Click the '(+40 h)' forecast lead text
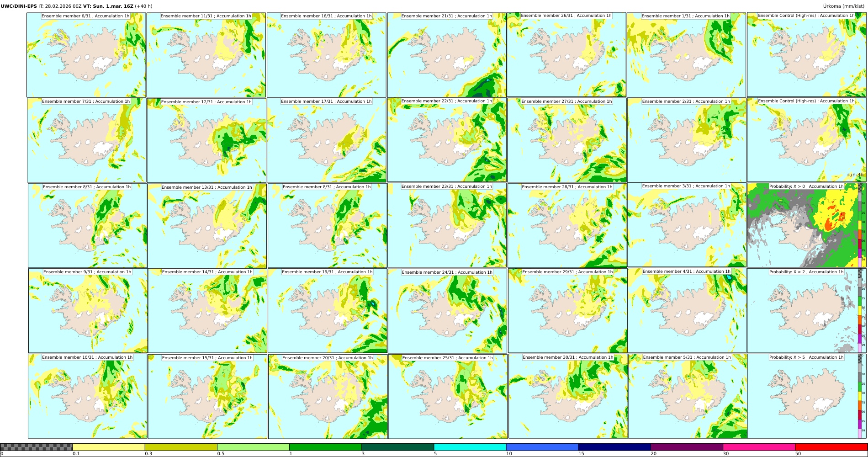868x457 pixels. tap(143, 6)
